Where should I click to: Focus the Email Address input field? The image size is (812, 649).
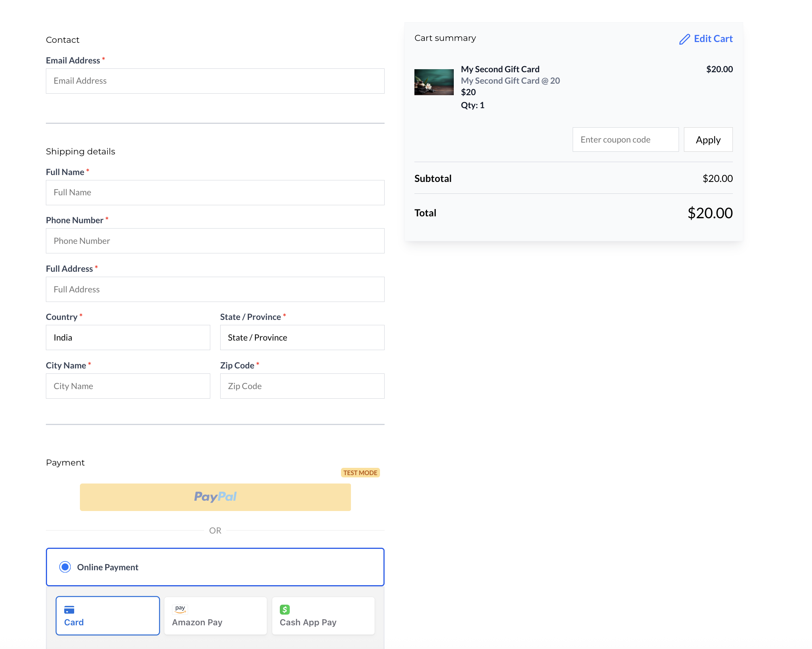coord(215,81)
